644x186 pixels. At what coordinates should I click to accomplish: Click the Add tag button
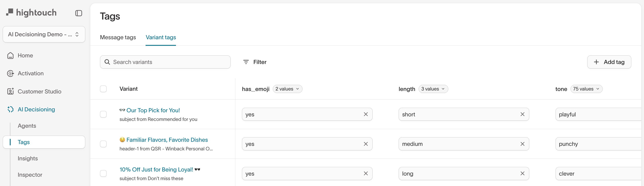(609, 62)
